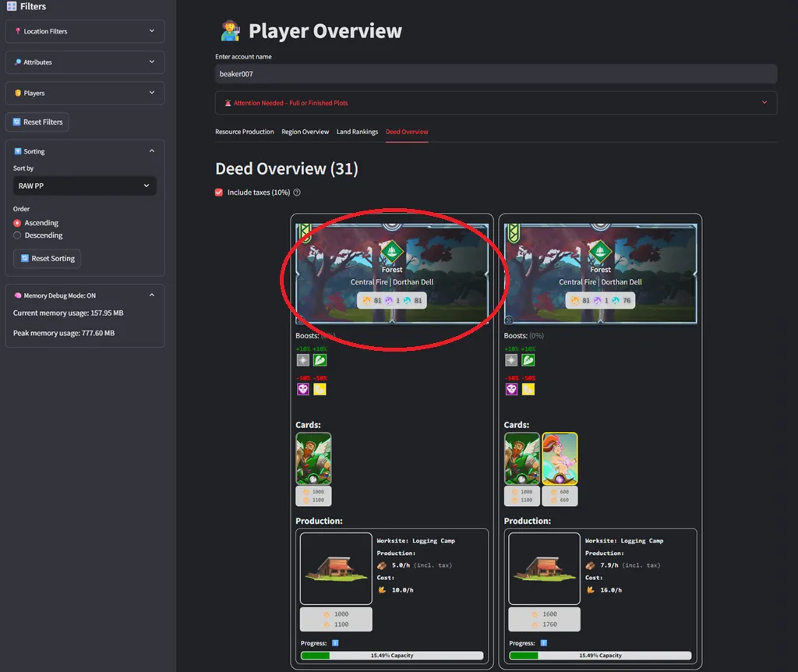Click the first deed's 81 1 81 stats badge
Screen dimensions: 798x672
392,300
